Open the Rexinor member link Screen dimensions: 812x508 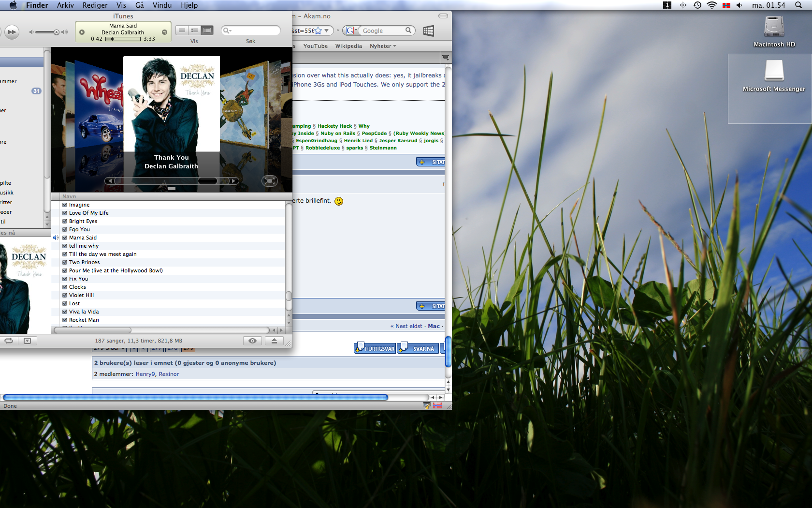169,374
